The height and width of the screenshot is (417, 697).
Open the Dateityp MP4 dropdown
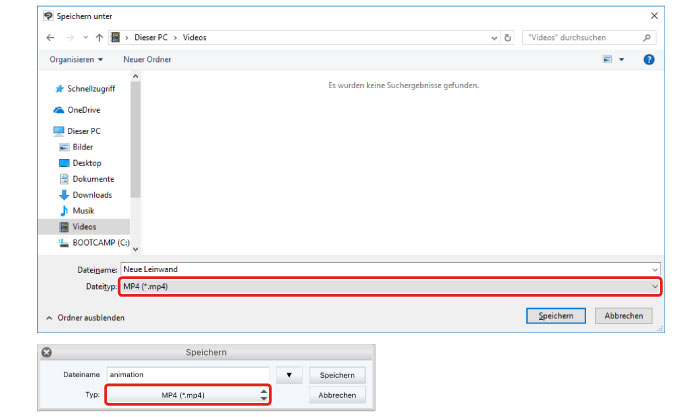[x=390, y=287]
